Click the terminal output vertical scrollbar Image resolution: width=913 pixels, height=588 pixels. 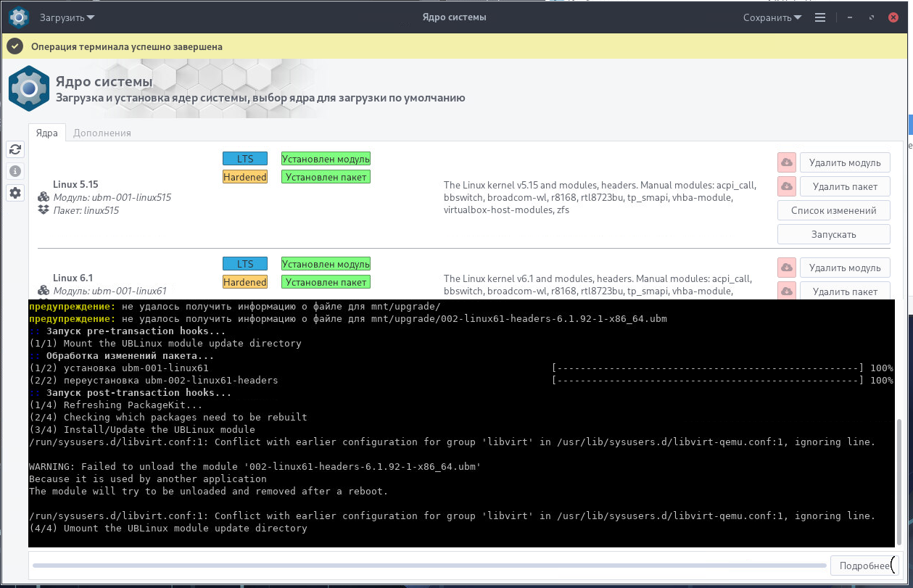coord(901,482)
